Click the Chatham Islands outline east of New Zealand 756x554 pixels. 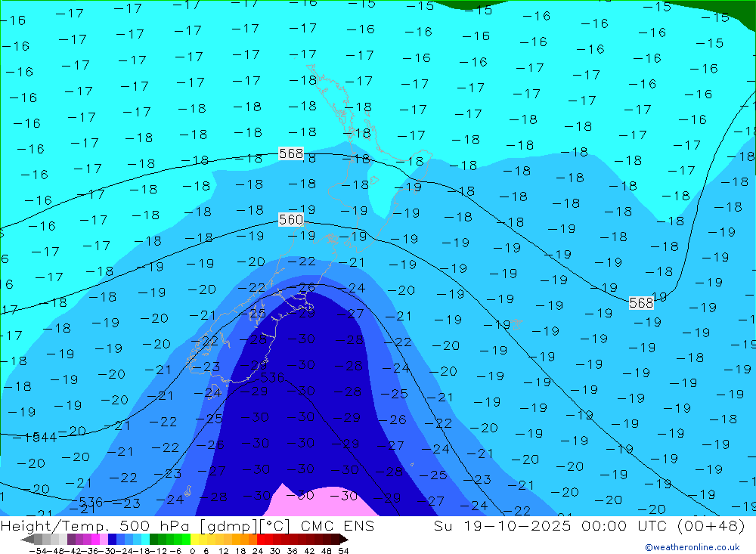coord(516,324)
